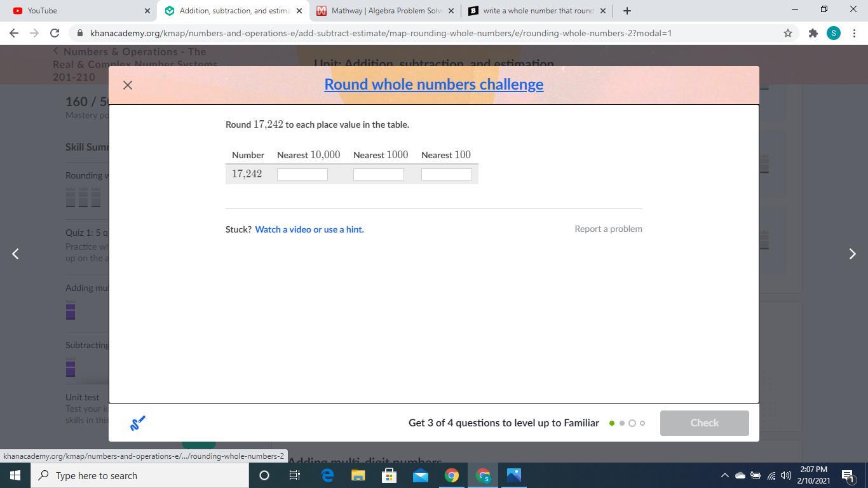Switch to the 'write a whole number' tab
The height and width of the screenshot is (488, 868).
click(x=537, y=11)
